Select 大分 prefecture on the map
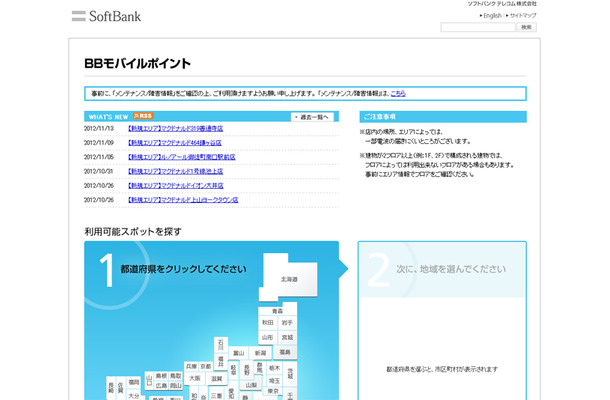 133,395
